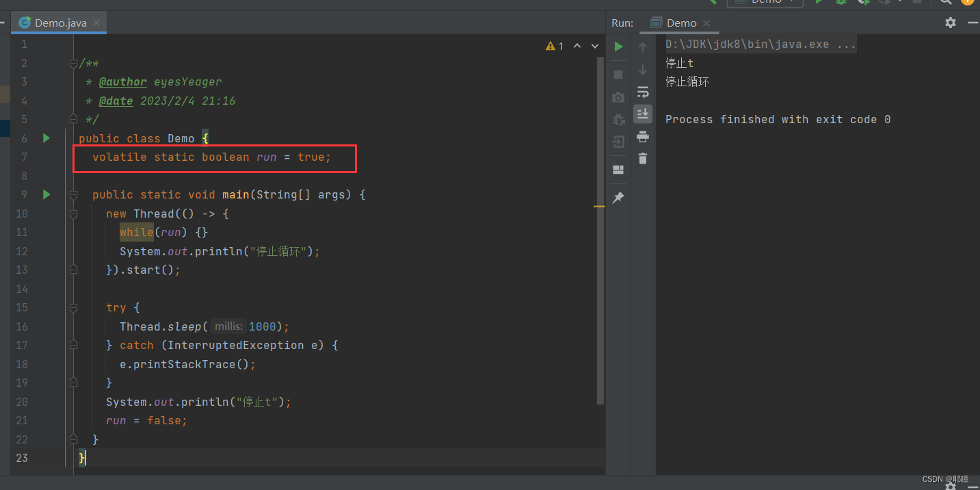Select the Demo.java editor tab
Viewport: 980px width, 490px height.
pos(60,23)
